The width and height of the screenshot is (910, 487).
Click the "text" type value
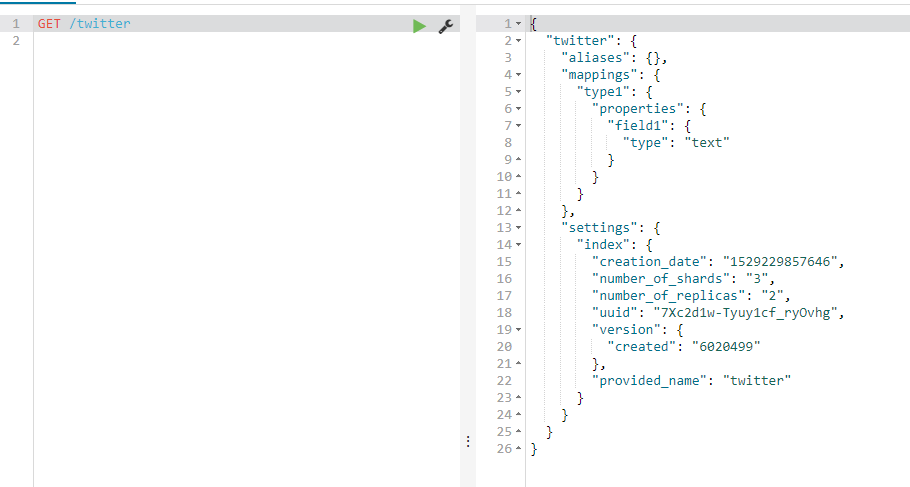click(x=707, y=143)
